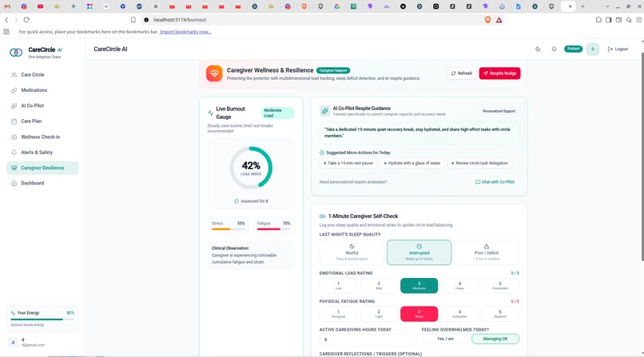Click the Your Energy 82% widget

click(42, 319)
